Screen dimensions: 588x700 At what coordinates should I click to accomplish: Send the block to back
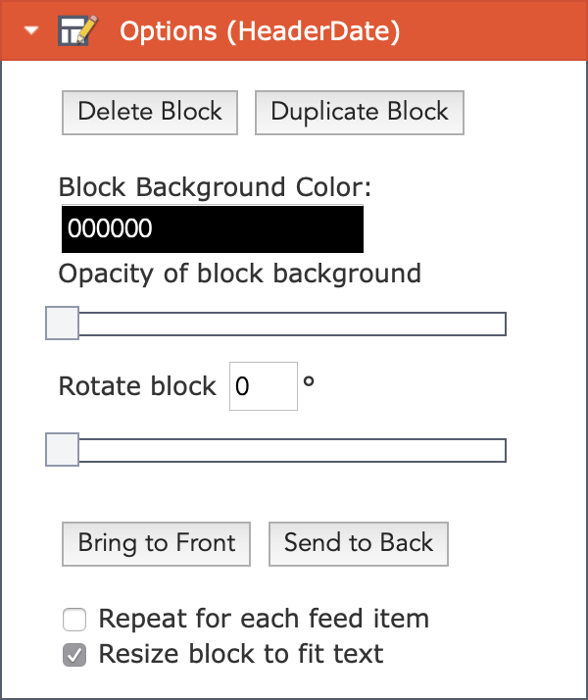359,544
